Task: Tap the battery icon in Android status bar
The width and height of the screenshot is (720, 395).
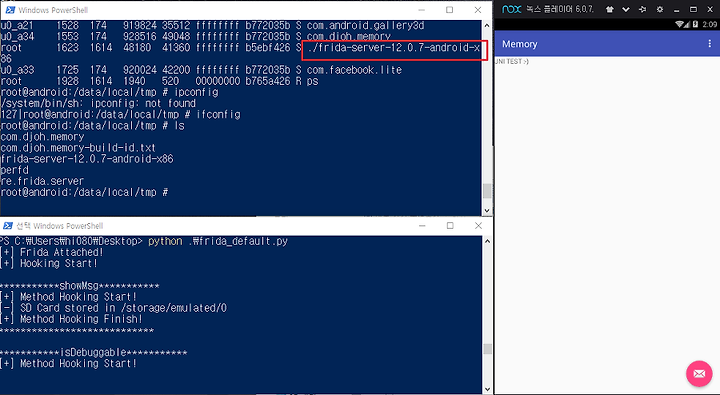Action: tap(695, 24)
